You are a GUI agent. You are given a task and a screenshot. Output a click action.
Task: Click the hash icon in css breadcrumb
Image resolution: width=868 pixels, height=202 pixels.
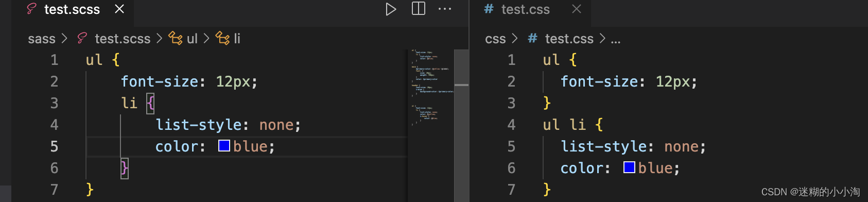point(533,38)
